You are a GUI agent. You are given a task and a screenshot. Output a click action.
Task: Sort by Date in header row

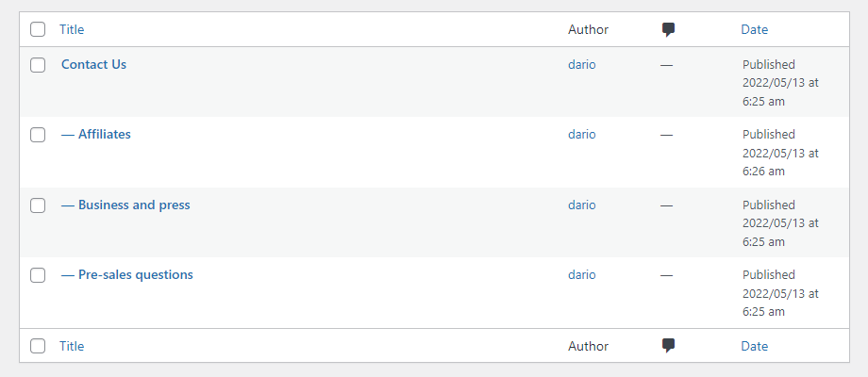(755, 29)
